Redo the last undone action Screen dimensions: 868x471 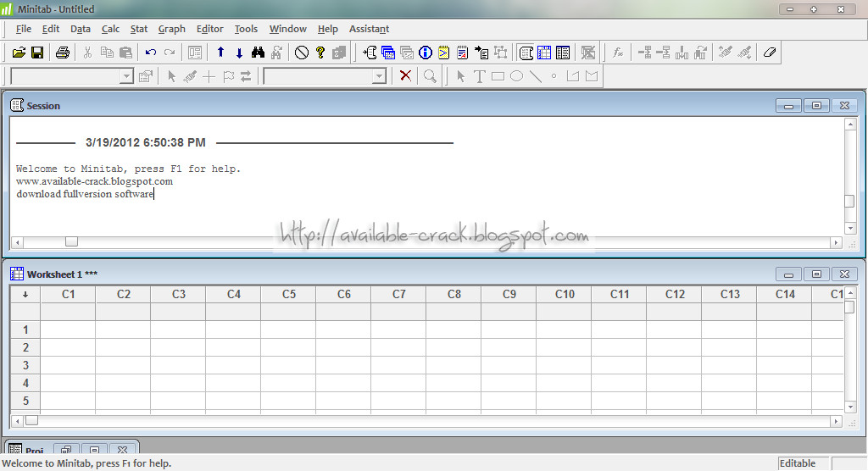click(170, 53)
